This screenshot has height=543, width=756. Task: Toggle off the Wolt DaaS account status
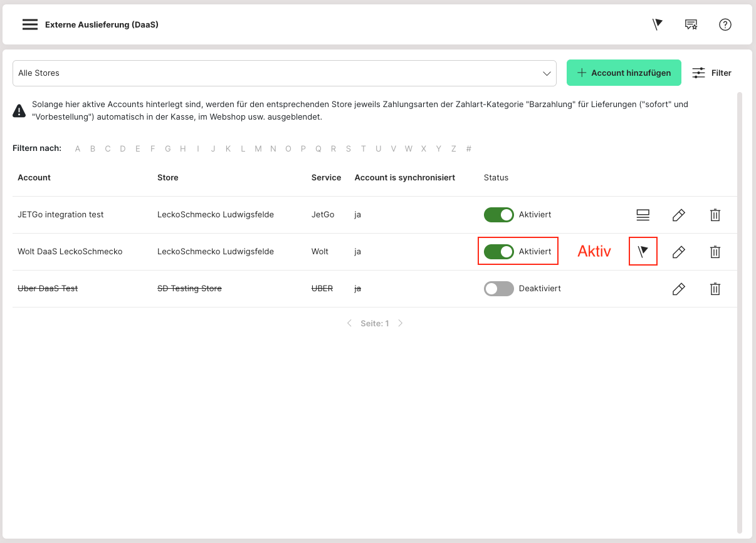(x=498, y=252)
